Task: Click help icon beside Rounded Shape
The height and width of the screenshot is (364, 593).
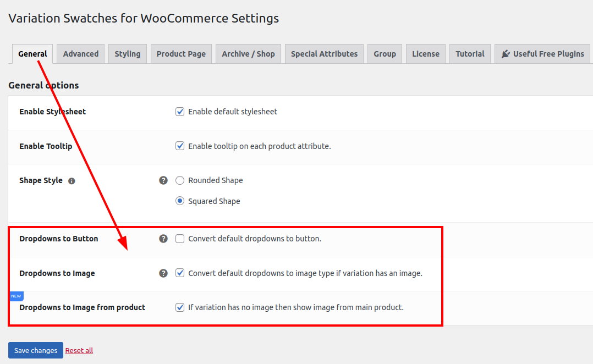Action: pos(163,180)
